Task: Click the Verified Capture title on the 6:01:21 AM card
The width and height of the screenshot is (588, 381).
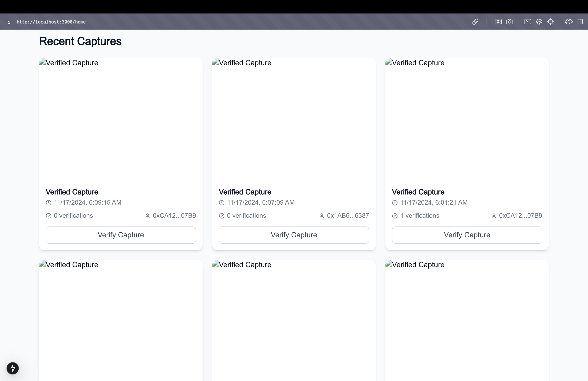Action: tap(418, 192)
